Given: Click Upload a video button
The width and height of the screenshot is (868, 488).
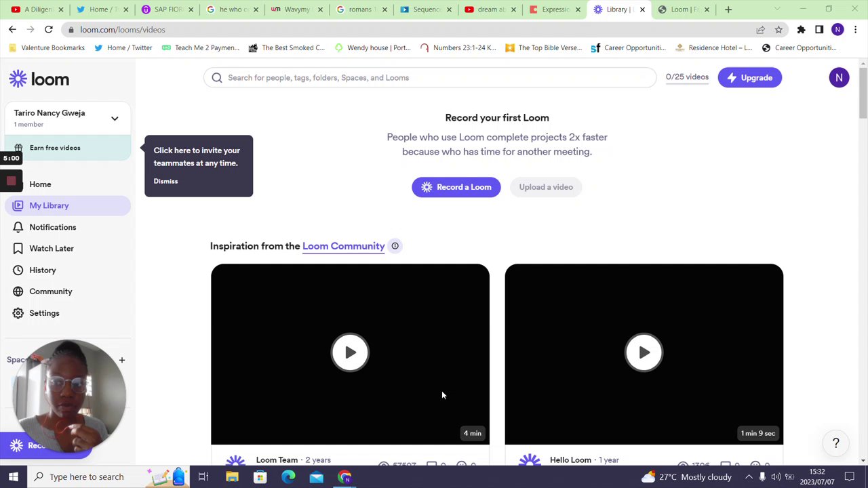Looking at the screenshot, I should (546, 187).
